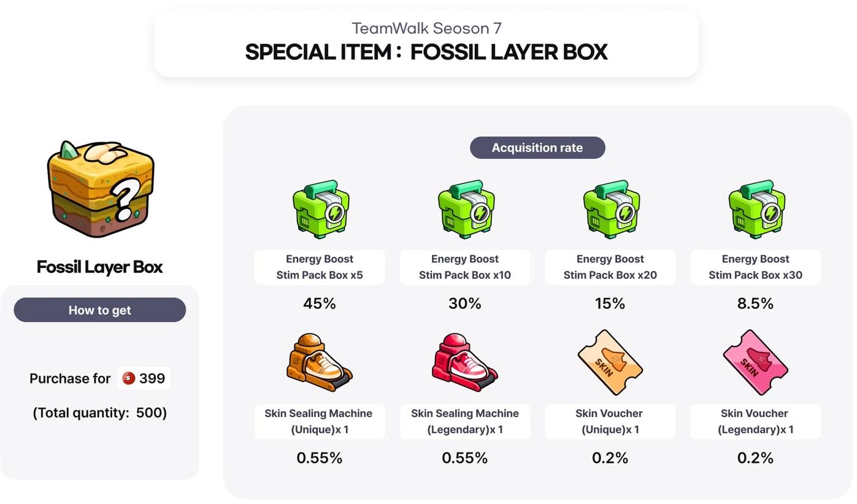Image resolution: width=857 pixels, height=504 pixels.
Task: Click the red Legendary Skin Sealing Machine icon
Action: click(464, 362)
